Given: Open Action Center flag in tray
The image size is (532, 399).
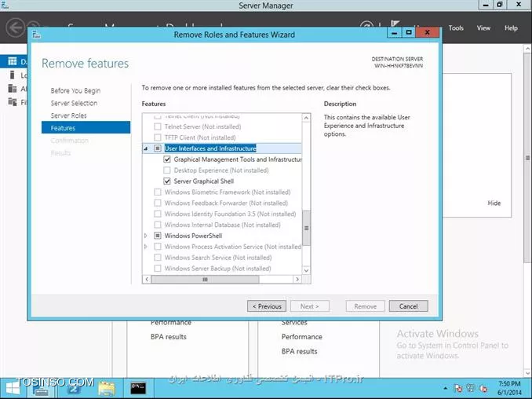Looking at the screenshot, I should (x=457, y=388).
